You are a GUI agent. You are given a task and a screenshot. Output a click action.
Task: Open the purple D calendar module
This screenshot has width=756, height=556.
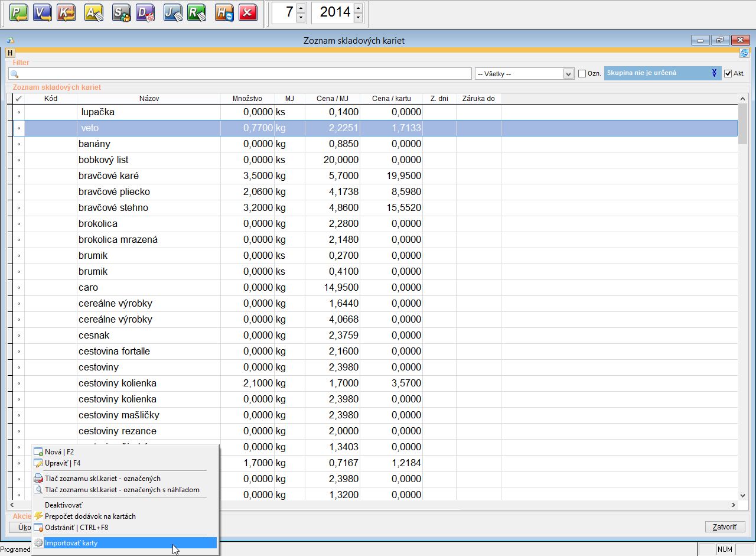[x=145, y=12]
